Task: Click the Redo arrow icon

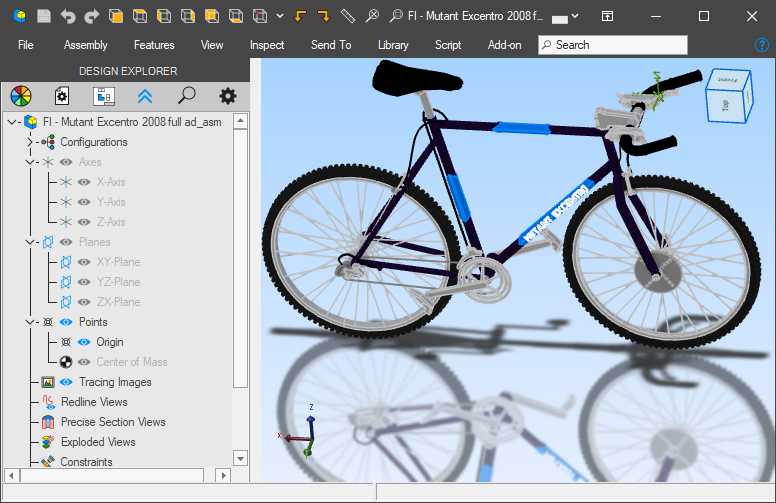Action: (x=91, y=16)
